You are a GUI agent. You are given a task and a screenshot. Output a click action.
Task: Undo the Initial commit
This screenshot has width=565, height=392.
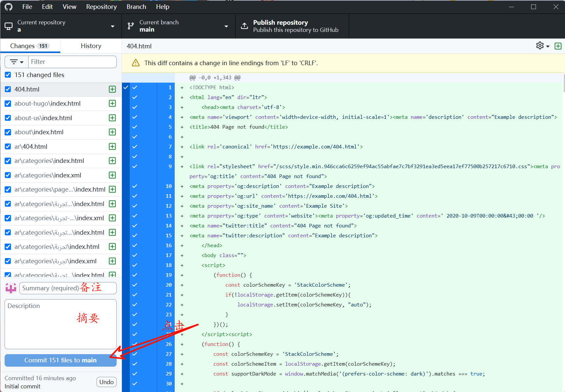(x=106, y=382)
